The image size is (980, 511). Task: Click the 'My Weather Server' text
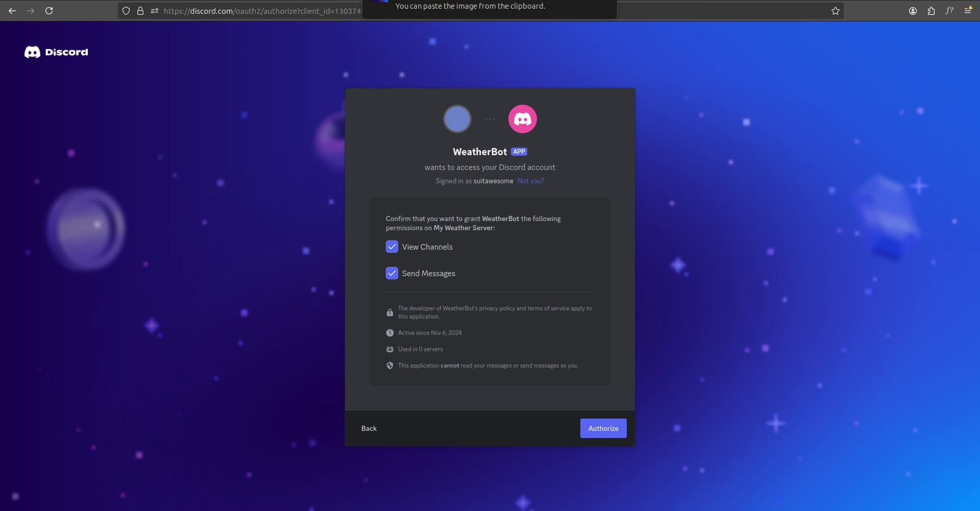pos(463,228)
